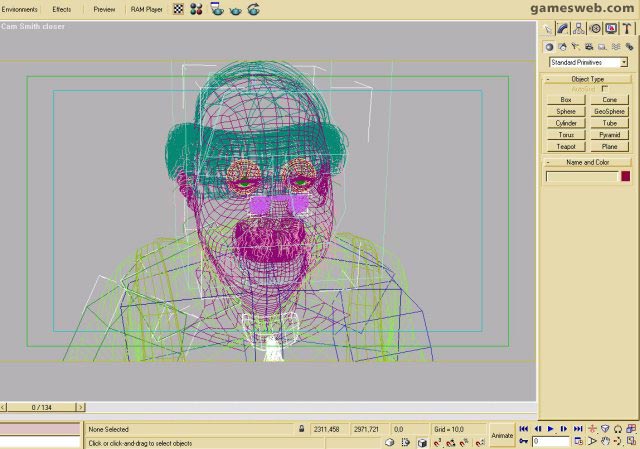Open the Environments menu
Screen dimensions: 640x449
point(19,9)
